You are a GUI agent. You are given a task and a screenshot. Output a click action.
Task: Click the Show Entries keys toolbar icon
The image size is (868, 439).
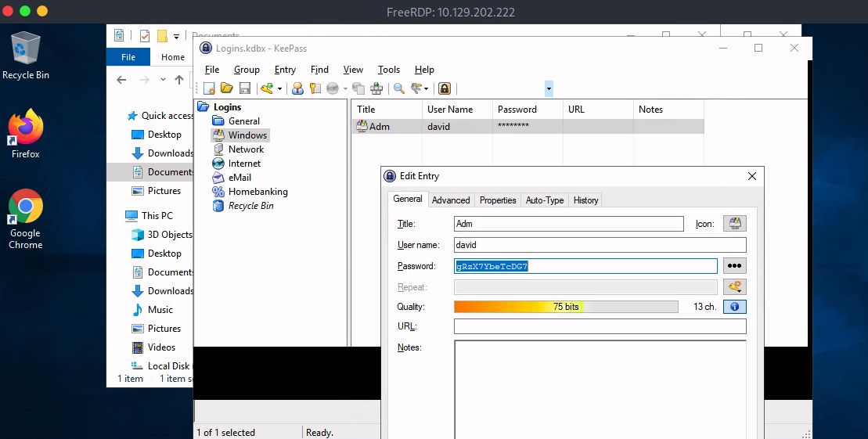pyautogui.click(x=417, y=88)
